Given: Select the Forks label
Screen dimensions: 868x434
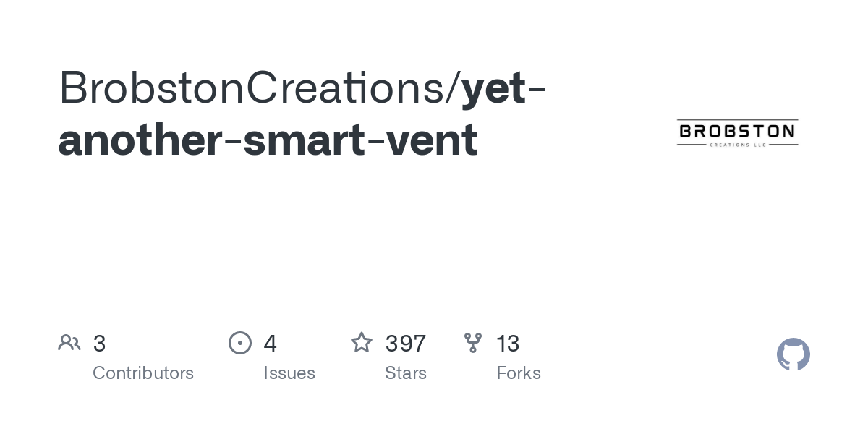Looking at the screenshot, I should point(519,373).
